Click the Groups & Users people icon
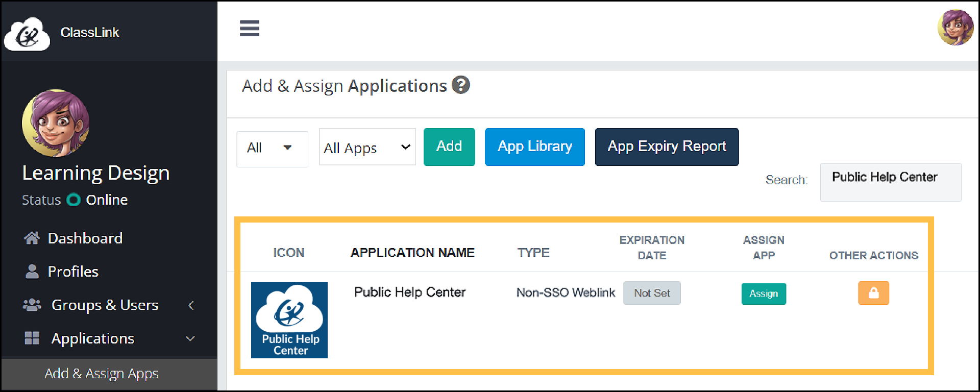The image size is (980, 392). (32, 305)
